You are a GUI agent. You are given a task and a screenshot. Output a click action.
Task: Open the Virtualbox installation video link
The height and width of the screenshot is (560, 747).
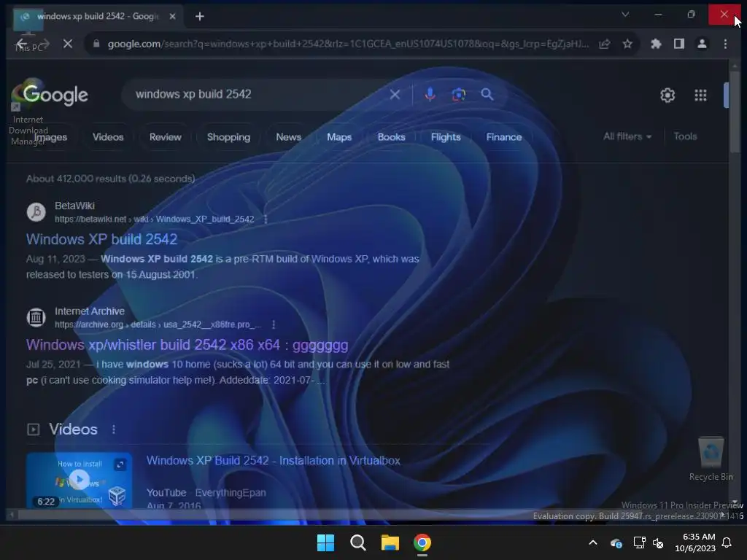click(x=273, y=461)
